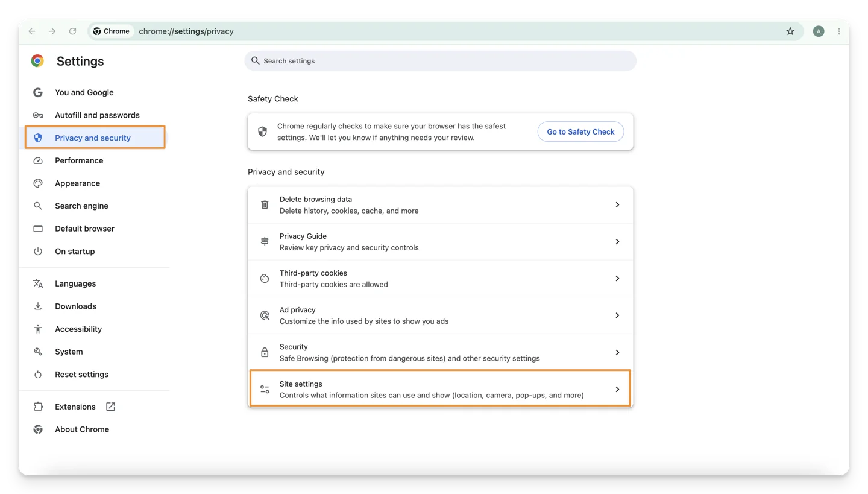Click 'Review key privacy and security controls' text
The image size is (868, 494).
click(349, 248)
